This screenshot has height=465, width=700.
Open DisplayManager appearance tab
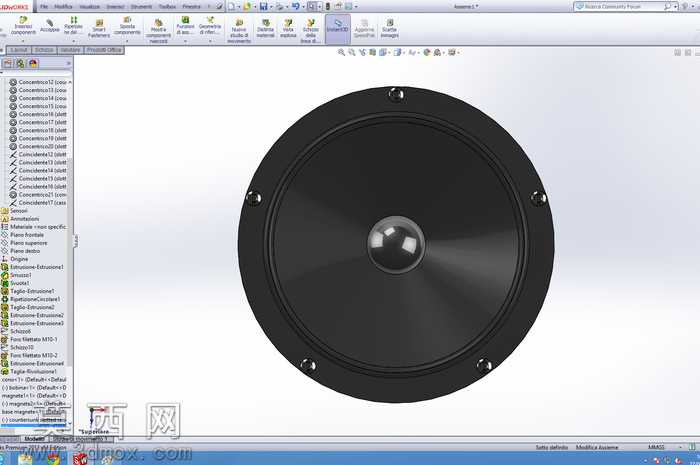click(x=33, y=64)
